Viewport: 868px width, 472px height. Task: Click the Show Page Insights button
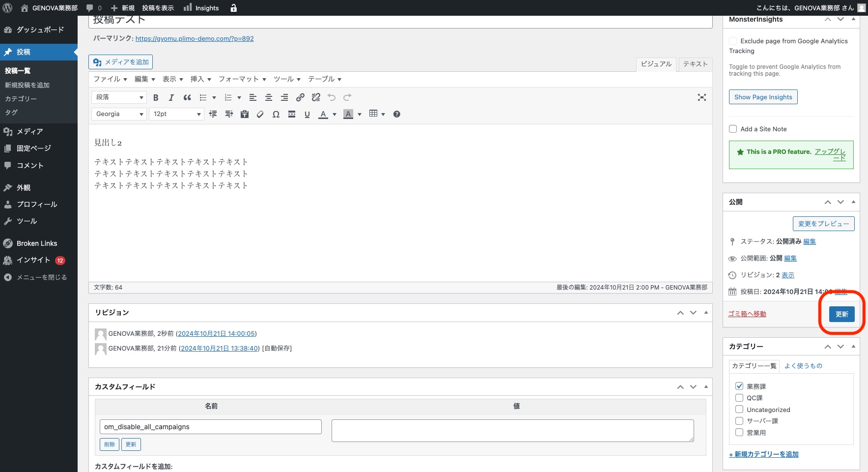(x=763, y=97)
